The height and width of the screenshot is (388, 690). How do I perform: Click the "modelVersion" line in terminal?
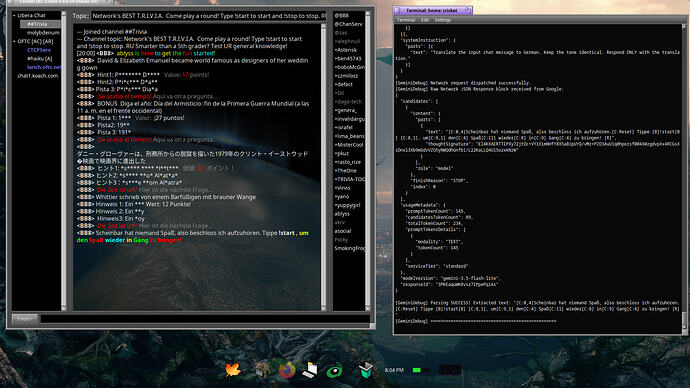coord(450,278)
